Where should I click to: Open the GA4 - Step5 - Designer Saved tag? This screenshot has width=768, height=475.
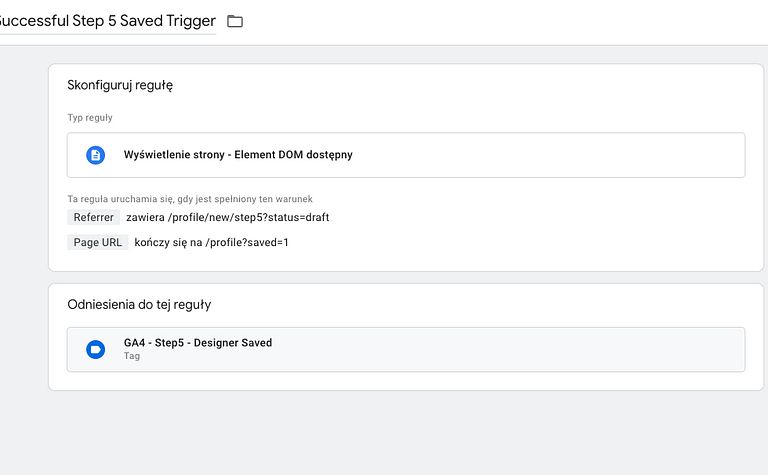198,343
